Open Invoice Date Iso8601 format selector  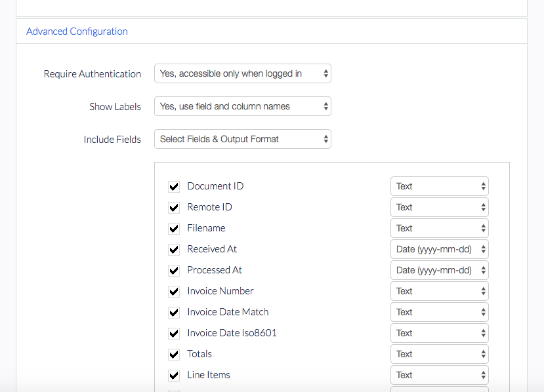click(440, 333)
